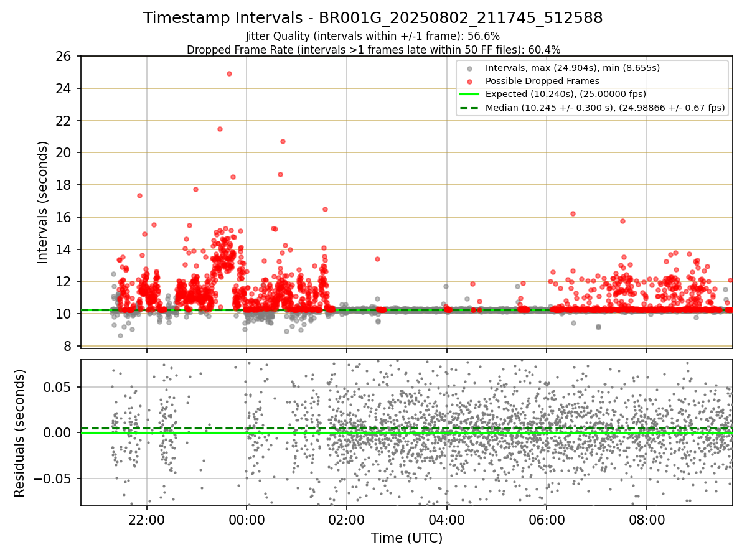The width and height of the screenshot is (747, 560).
Task: Click the '08:00' x-axis tick label
Action: [647, 520]
